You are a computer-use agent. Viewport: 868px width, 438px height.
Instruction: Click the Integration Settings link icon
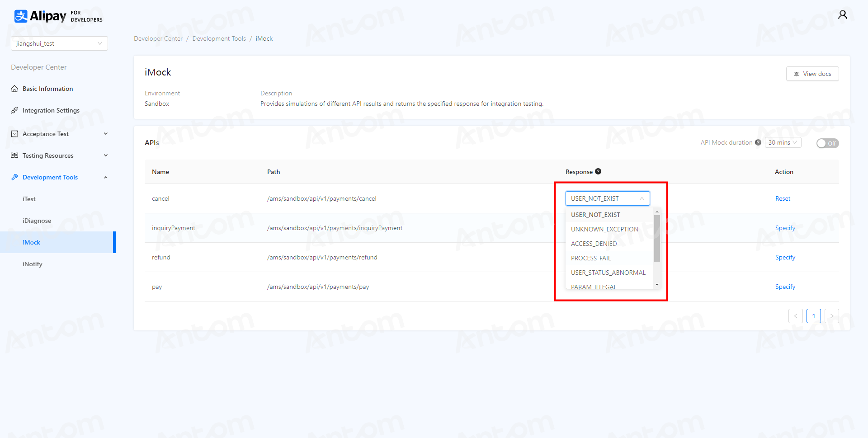pos(14,110)
